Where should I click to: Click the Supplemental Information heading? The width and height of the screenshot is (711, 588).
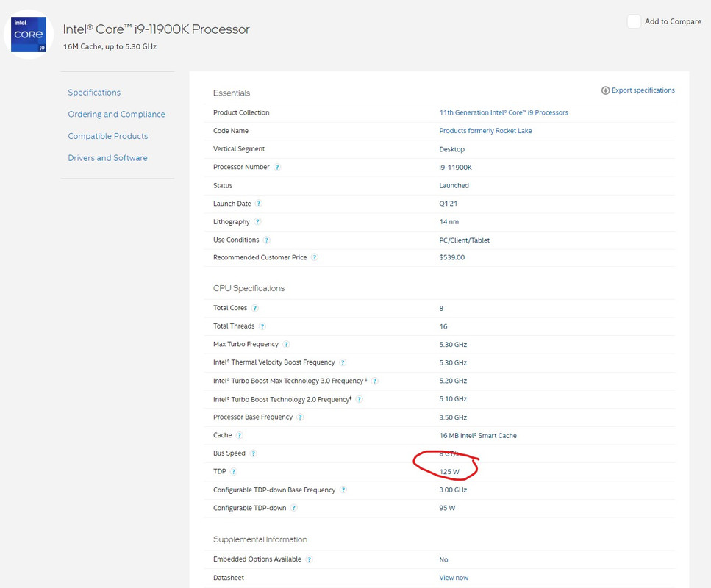(x=260, y=539)
